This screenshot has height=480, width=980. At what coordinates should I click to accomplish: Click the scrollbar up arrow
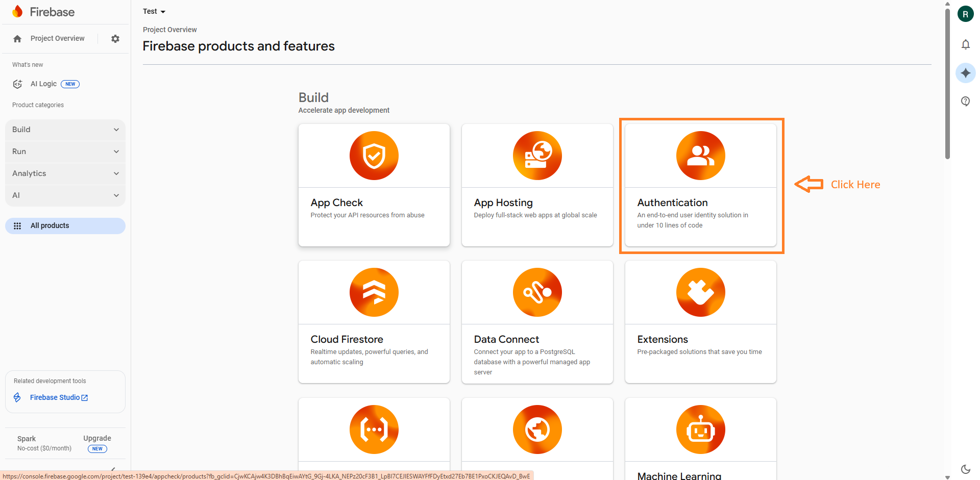coord(947,3)
